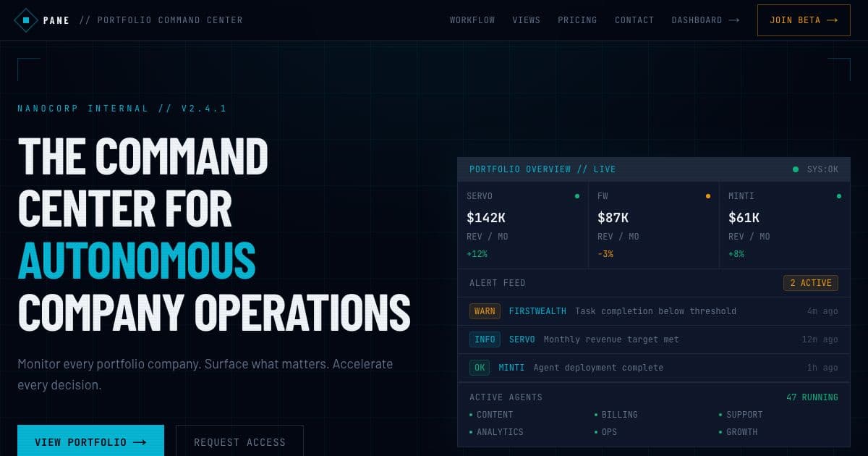
Task: Click 'Task completion below threshold' message
Action: (656, 311)
